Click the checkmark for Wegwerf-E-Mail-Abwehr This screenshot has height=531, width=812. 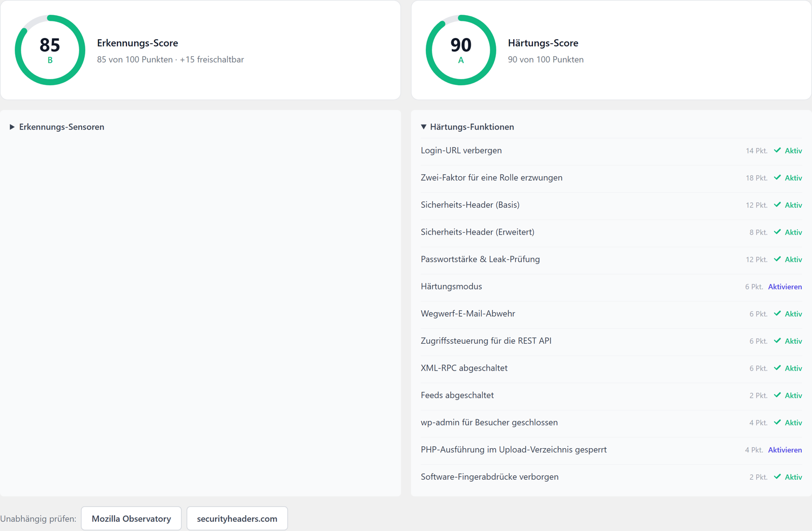pos(777,314)
